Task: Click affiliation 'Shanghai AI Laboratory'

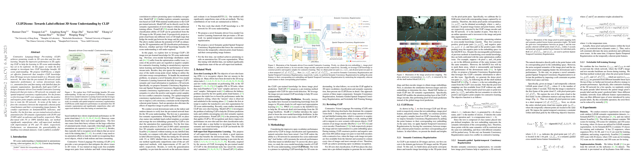Action: (50, 38)
